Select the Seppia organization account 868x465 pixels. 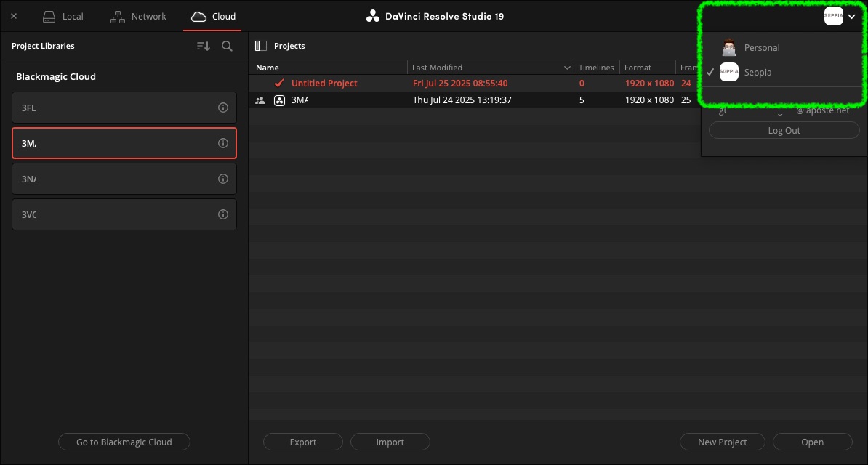tap(758, 73)
